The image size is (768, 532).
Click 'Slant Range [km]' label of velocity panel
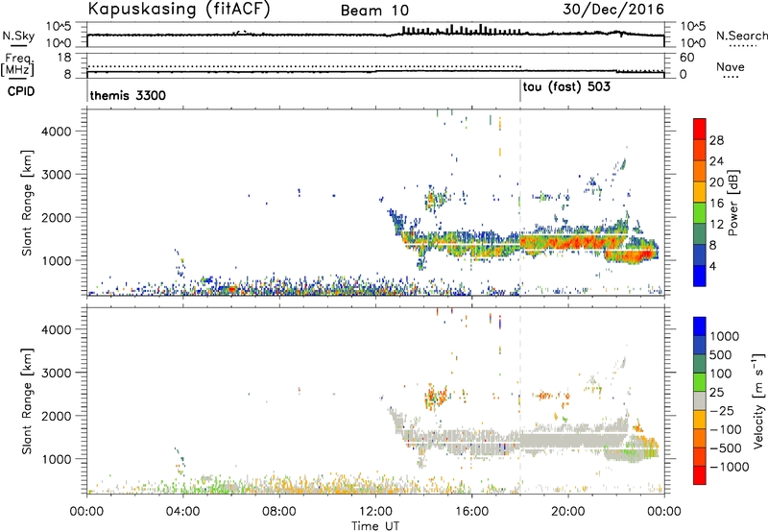point(27,401)
